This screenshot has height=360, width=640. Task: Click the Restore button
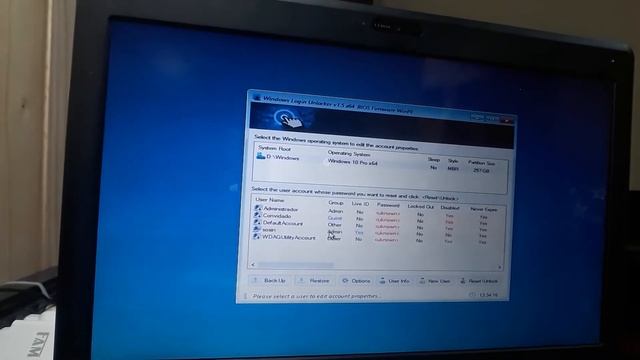pos(314,280)
